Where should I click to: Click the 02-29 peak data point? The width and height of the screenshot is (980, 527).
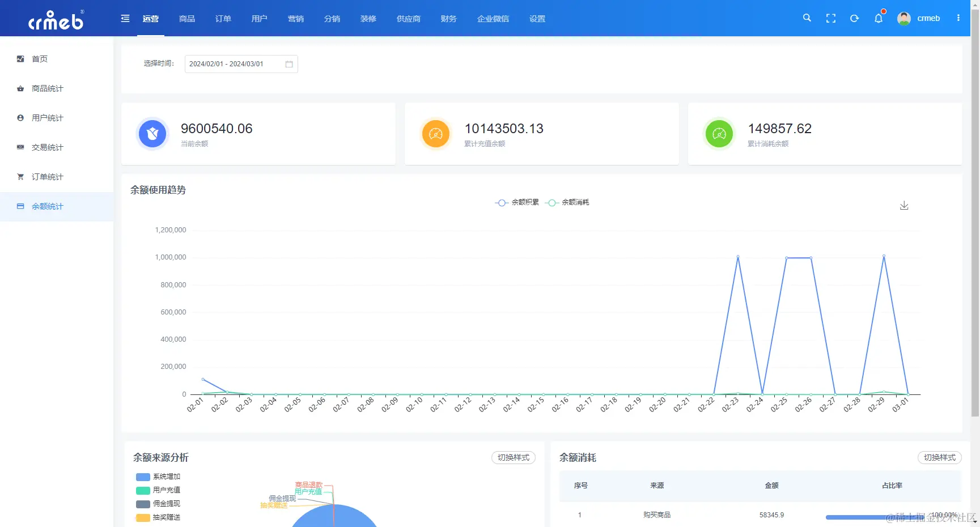coord(884,256)
